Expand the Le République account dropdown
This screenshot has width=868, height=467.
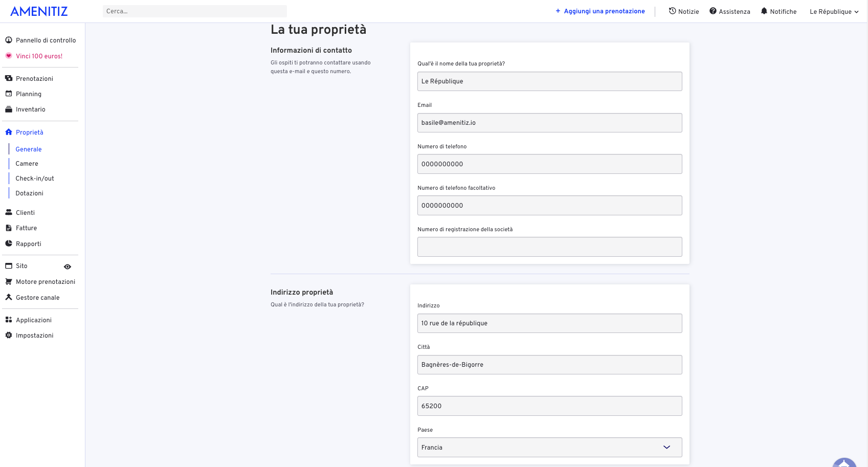[x=834, y=11]
